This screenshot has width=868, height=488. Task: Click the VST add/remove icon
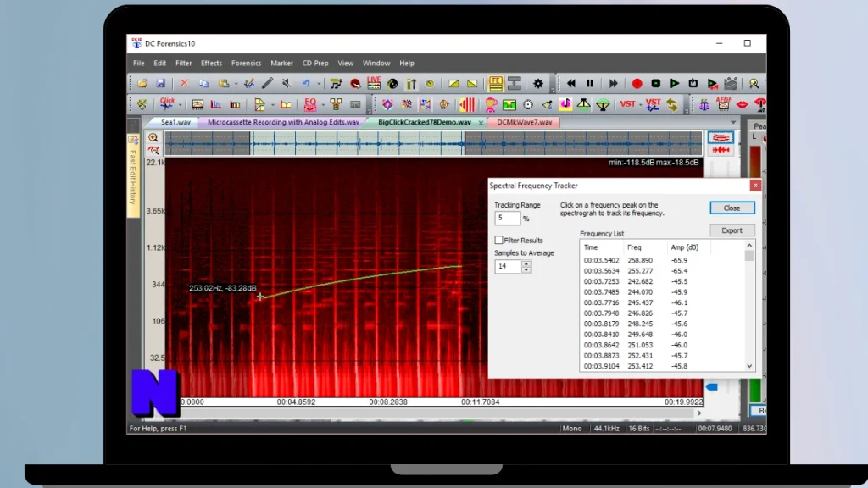pos(654,104)
